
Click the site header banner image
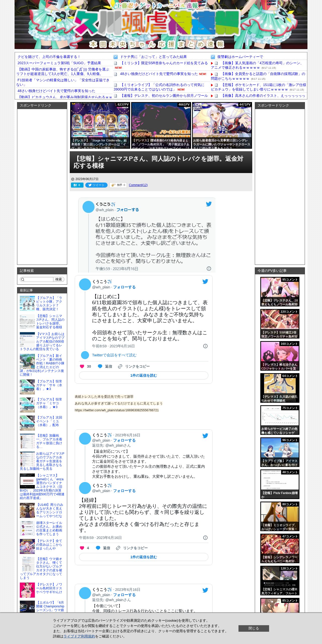[161, 24]
